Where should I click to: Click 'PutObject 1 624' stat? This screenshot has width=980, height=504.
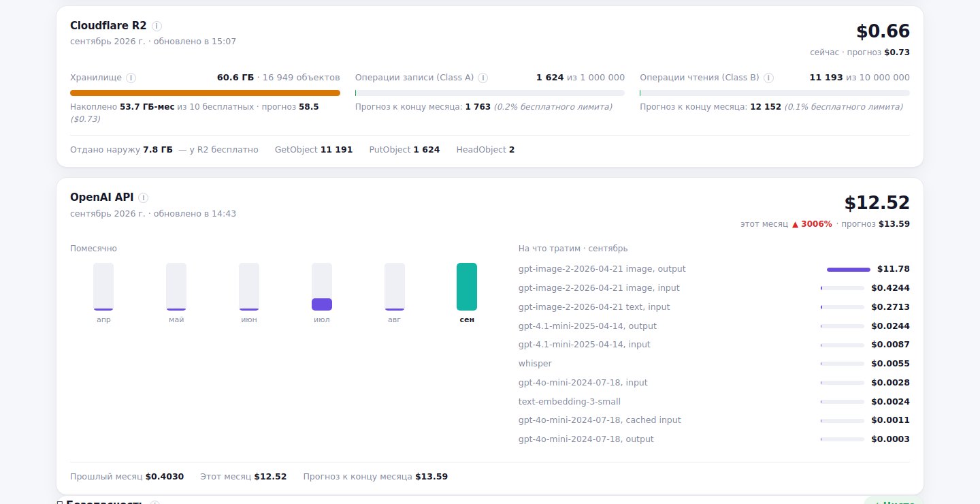(x=405, y=149)
